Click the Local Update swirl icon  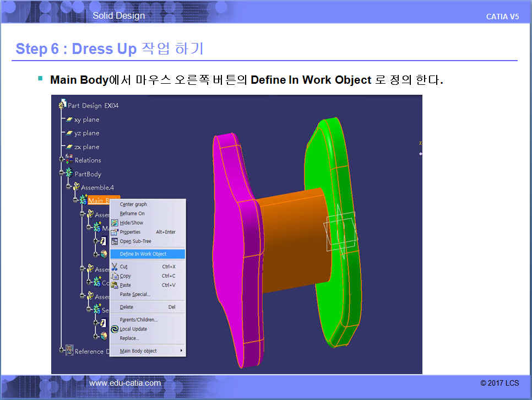point(115,329)
